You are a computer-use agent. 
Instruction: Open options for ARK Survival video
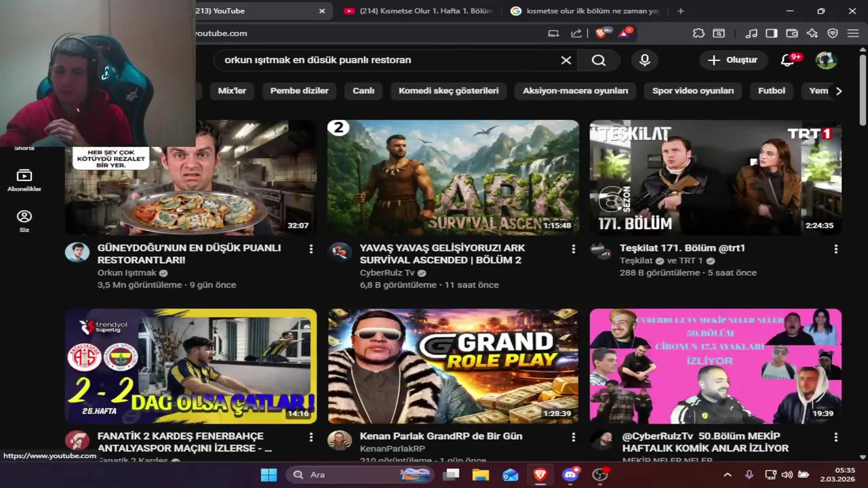click(574, 249)
